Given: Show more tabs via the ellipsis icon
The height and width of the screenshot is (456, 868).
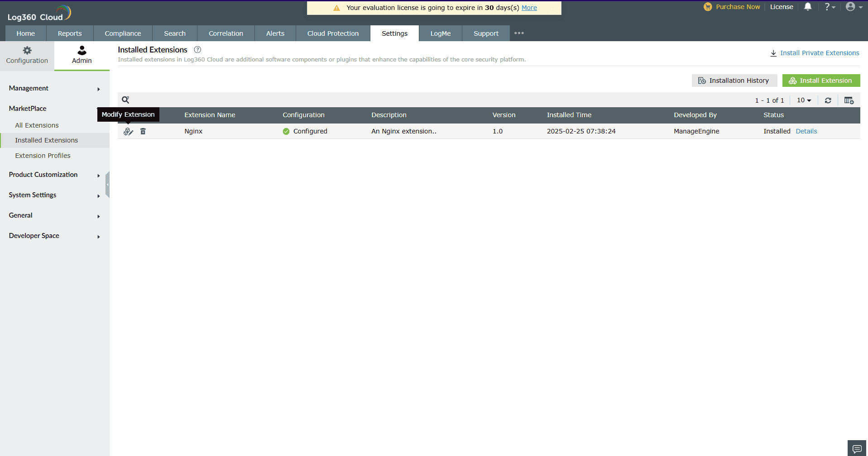Looking at the screenshot, I should (519, 33).
